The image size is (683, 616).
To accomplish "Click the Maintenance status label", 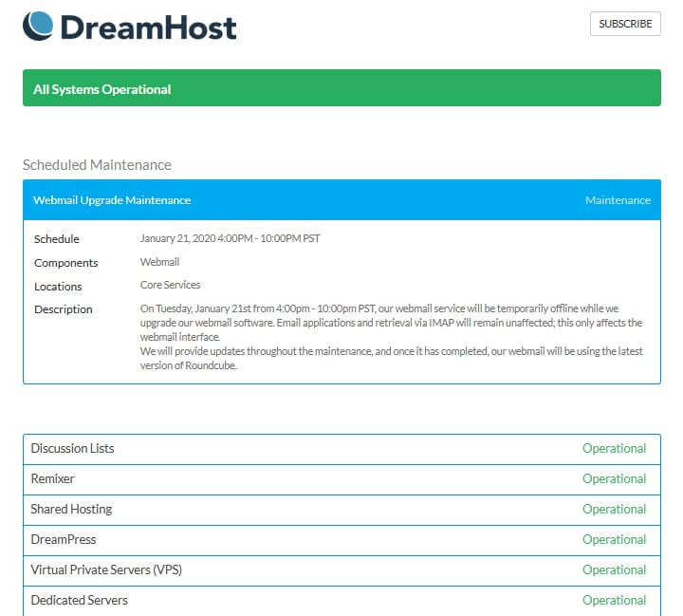I will point(618,200).
